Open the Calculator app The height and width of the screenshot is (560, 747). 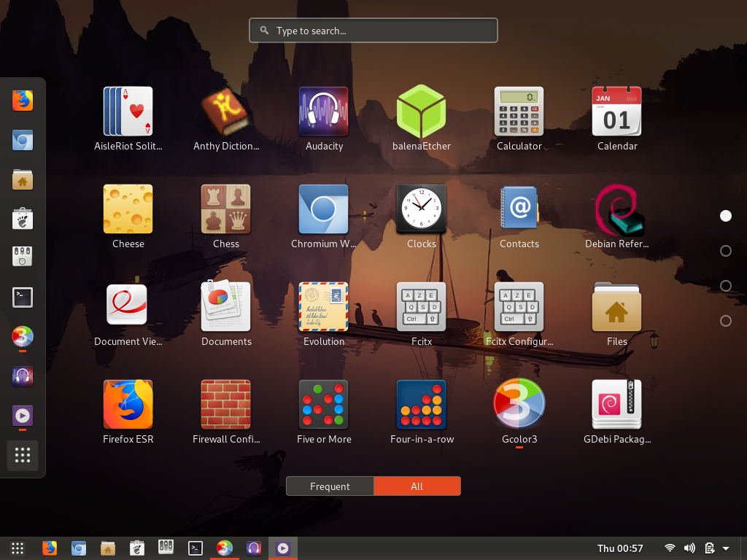tap(519, 119)
